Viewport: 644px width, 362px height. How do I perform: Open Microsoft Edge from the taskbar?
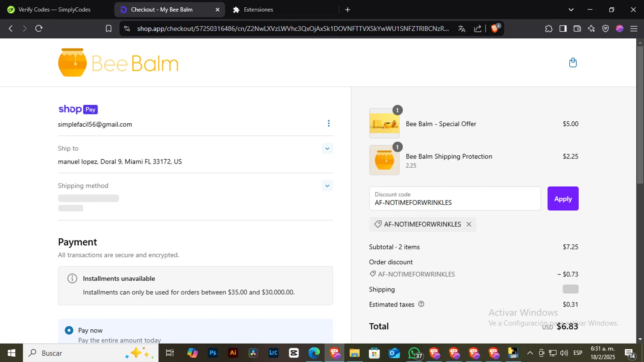[314, 353]
